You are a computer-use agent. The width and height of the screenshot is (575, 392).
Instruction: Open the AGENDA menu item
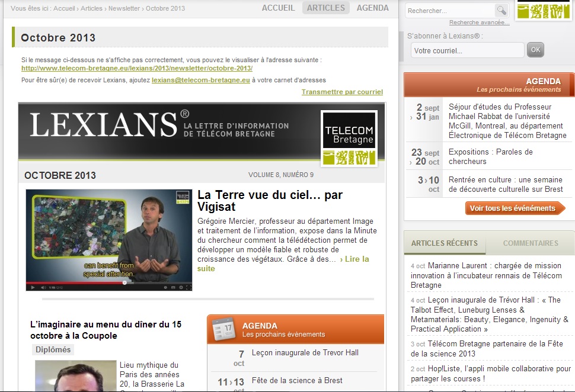373,8
